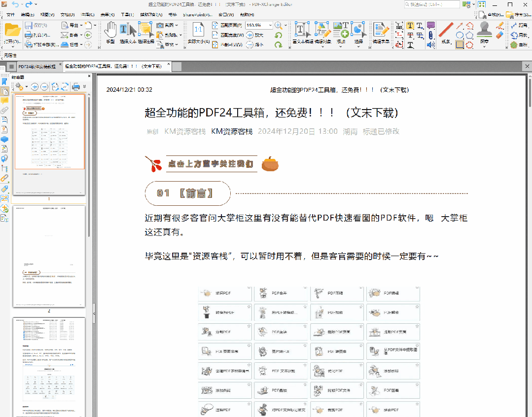Print pages from thumbnails toolbar

[x=76, y=87]
